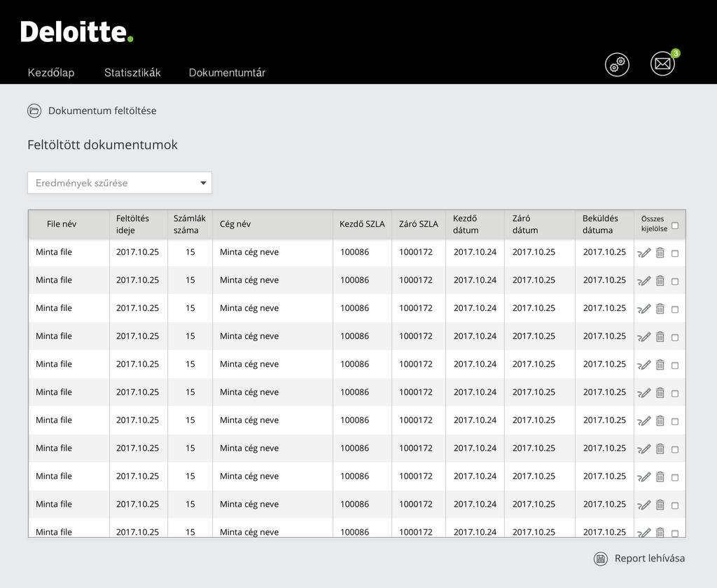Check the fourth table row's checkbox
This screenshot has height=588, width=717.
pos(675,337)
